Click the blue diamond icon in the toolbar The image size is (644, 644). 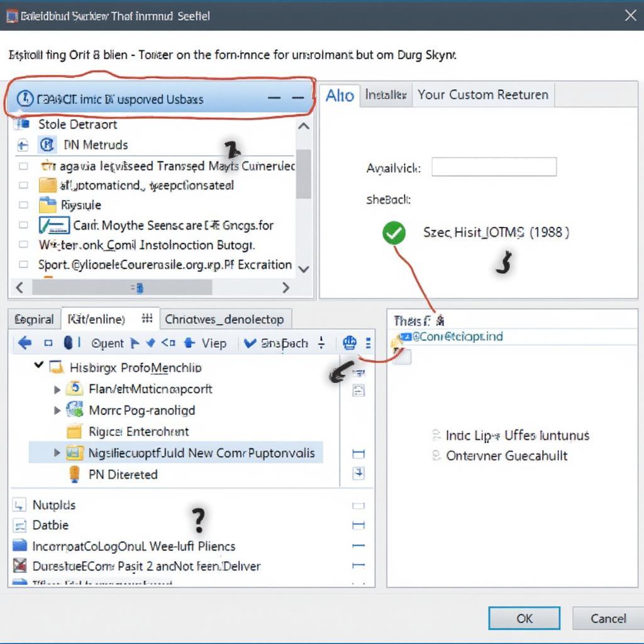coord(151,342)
